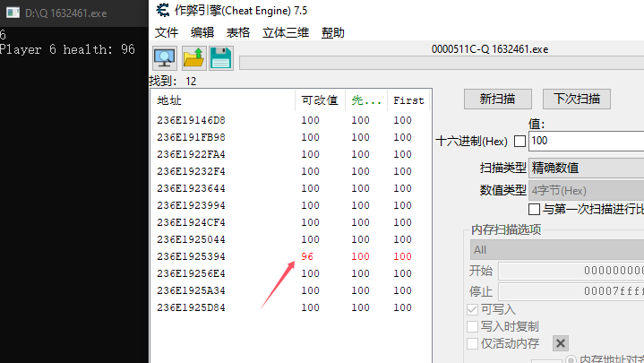Click the 可改值 column header
This screenshot has height=363, width=644.
[320, 100]
